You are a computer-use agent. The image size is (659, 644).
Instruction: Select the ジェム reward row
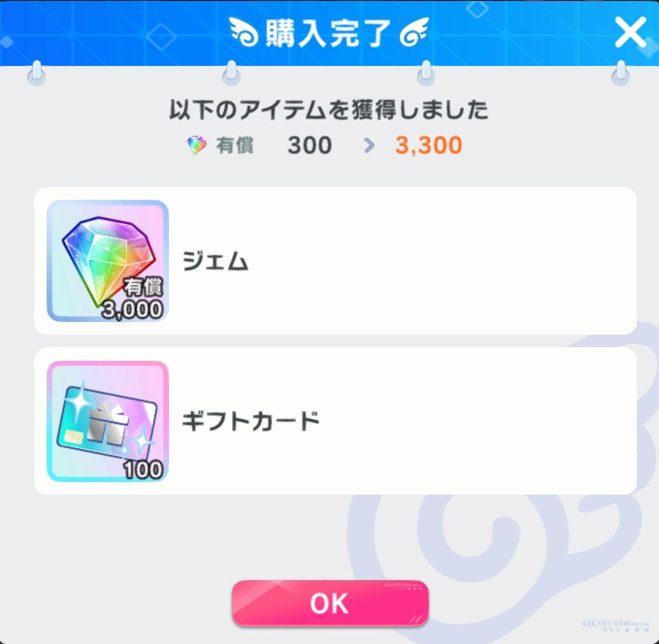coord(335,261)
